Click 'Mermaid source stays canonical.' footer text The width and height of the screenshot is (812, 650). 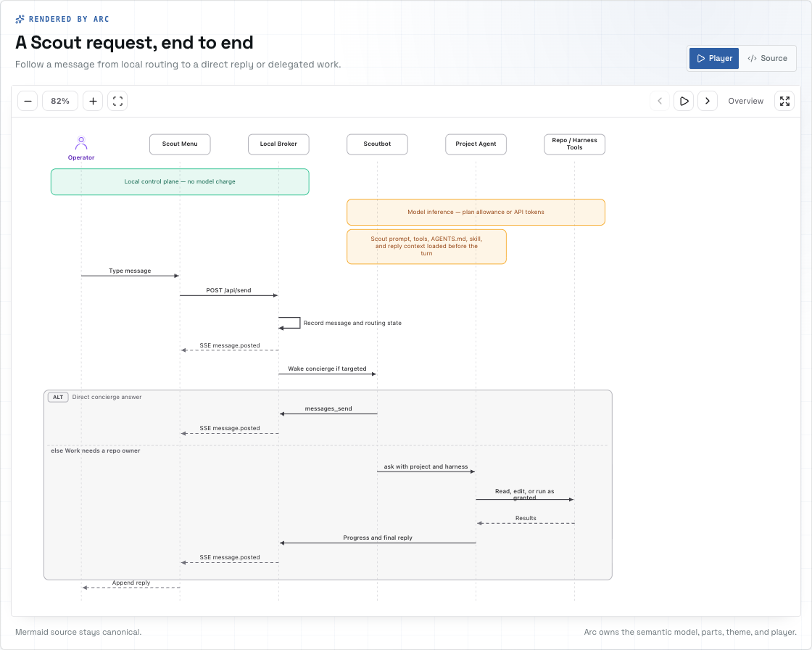[78, 632]
